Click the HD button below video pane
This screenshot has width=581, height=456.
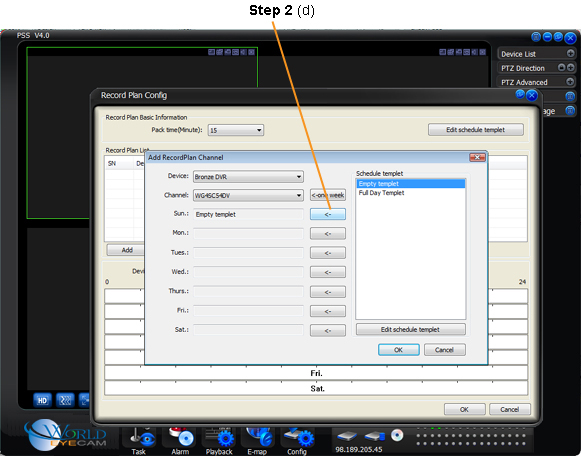click(42, 400)
